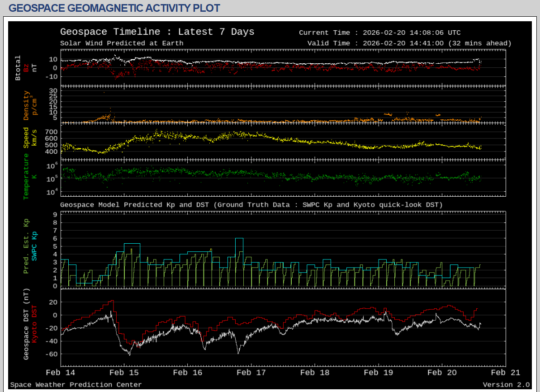Image resolution: width=540 pixels, height=392 pixels.
Task: Click the 'Geospace Timeline : Latest 7 Days' title
Action: 157,32
